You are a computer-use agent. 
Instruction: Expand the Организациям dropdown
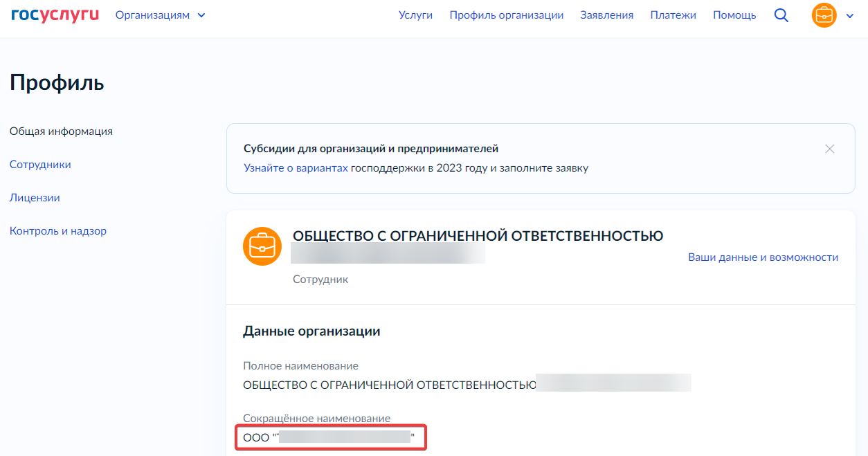[x=161, y=15]
